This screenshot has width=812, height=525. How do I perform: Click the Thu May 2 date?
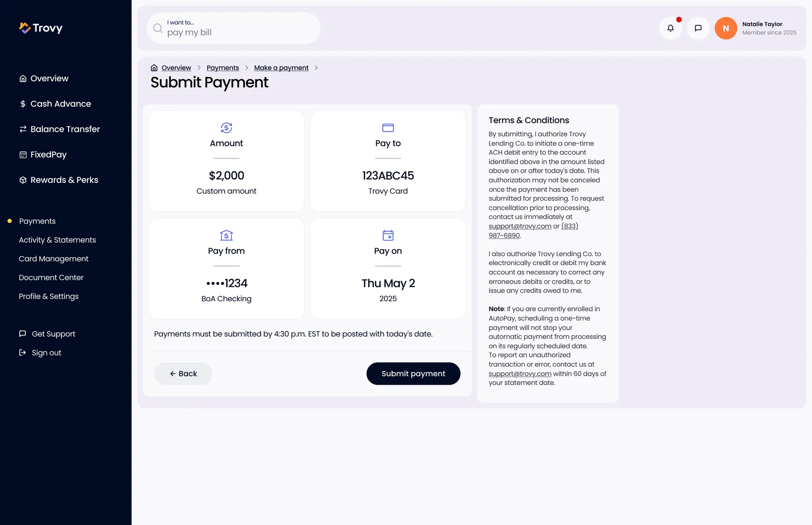pyautogui.click(x=388, y=283)
